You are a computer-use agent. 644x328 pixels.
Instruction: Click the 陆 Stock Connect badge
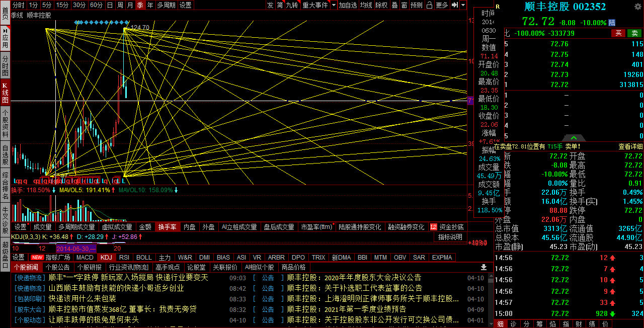coord(612,23)
